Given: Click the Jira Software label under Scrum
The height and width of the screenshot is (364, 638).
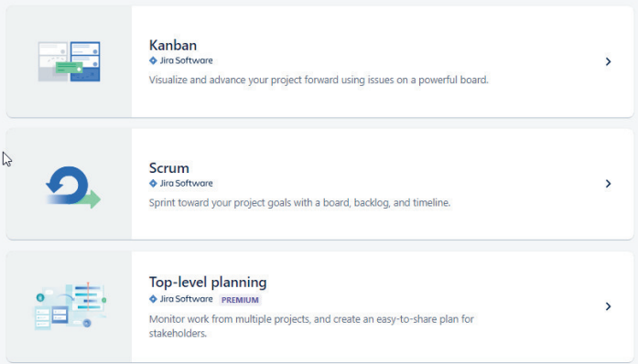Looking at the screenshot, I should 186,184.
